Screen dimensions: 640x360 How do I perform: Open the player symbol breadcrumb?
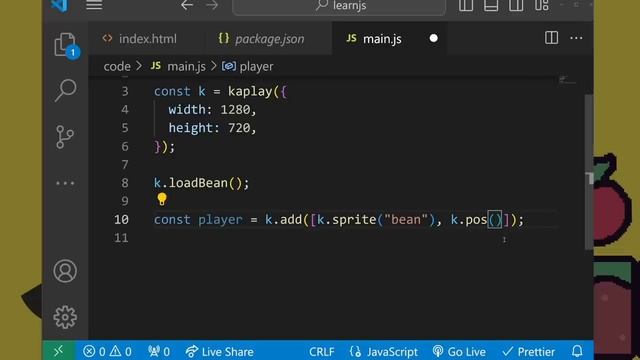[x=247, y=66]
